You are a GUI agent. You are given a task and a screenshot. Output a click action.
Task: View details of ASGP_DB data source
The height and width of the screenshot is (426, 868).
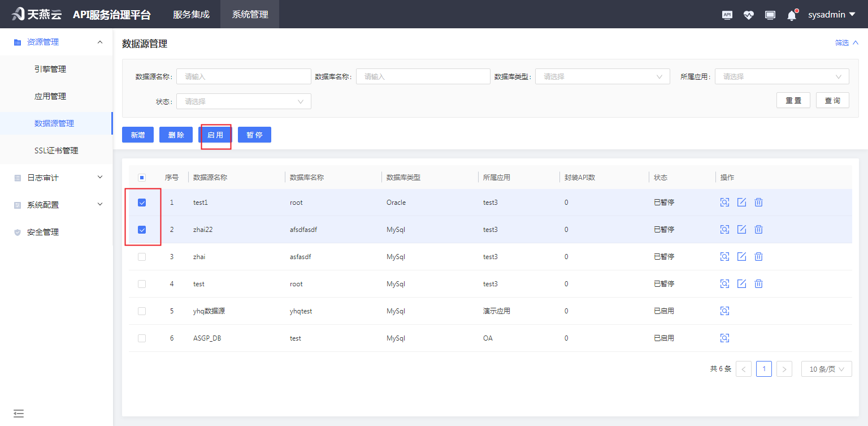coord(724,338)
